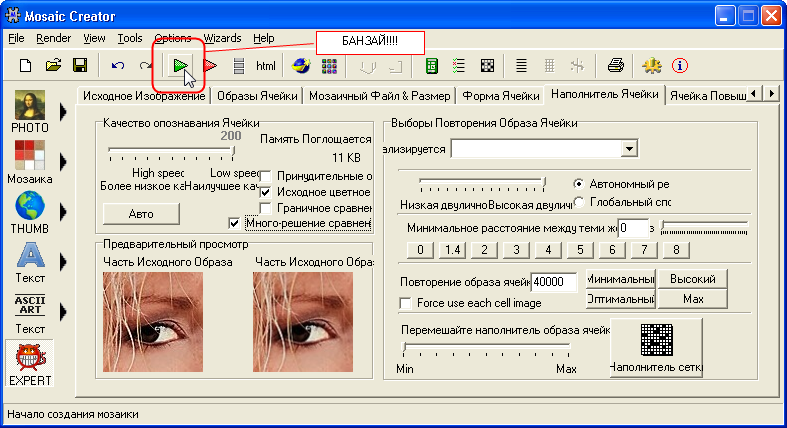Viewport: 787px width, 428px height.
Task: Click the Повторение образа field showing 40000
Action: click(554, 282)
